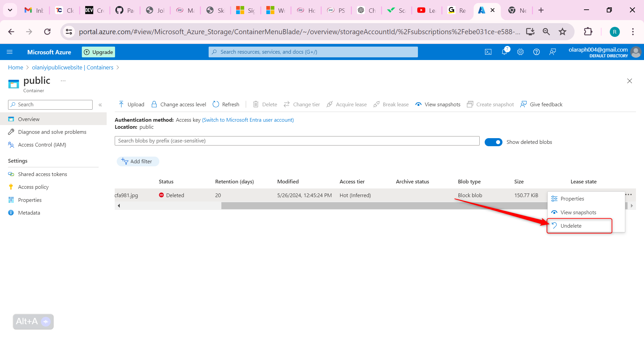This screenshot has height=342, width=644.
Task: Click the Modified column header
Action: point(288,181)
